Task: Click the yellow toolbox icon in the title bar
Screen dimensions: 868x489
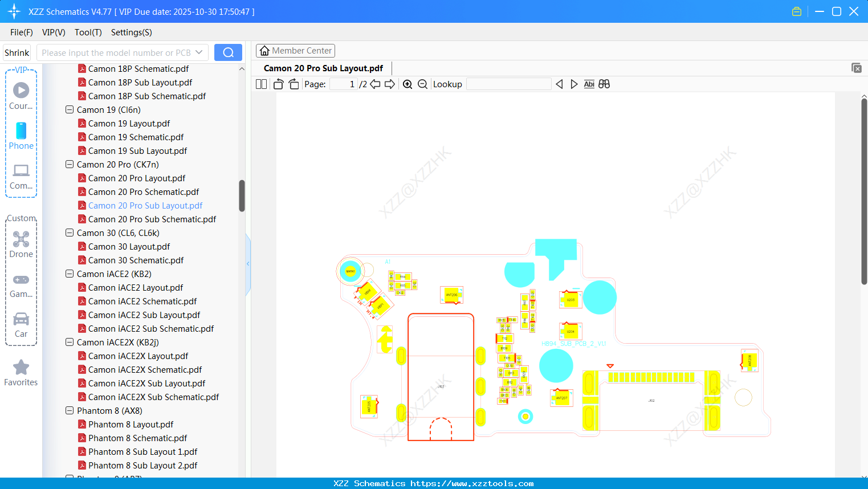Action: click(797, 11)
